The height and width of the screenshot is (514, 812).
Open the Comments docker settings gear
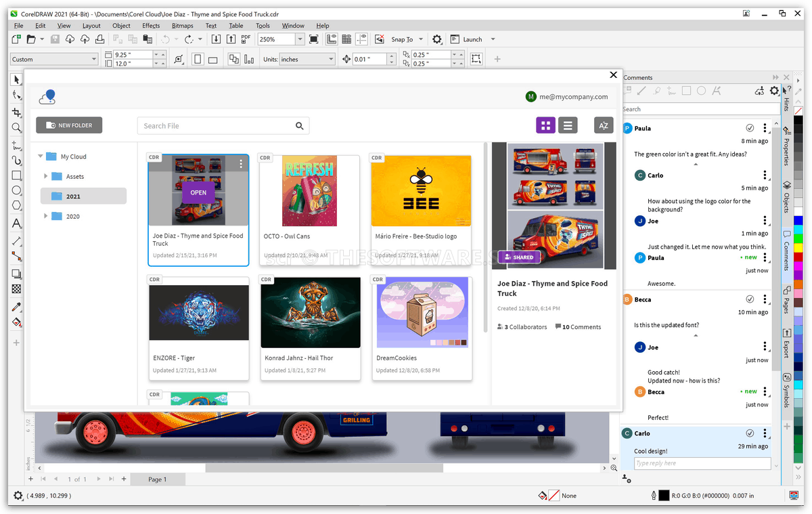(x=775, y=91)
